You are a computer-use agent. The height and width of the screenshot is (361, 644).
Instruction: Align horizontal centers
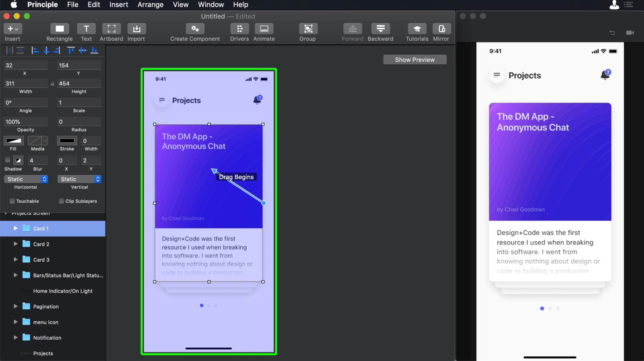tap(46, 50)
